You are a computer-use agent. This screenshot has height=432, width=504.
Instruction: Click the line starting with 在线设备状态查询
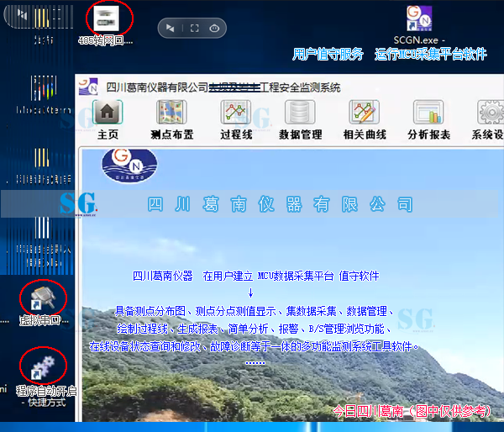(x=254, y=346)
